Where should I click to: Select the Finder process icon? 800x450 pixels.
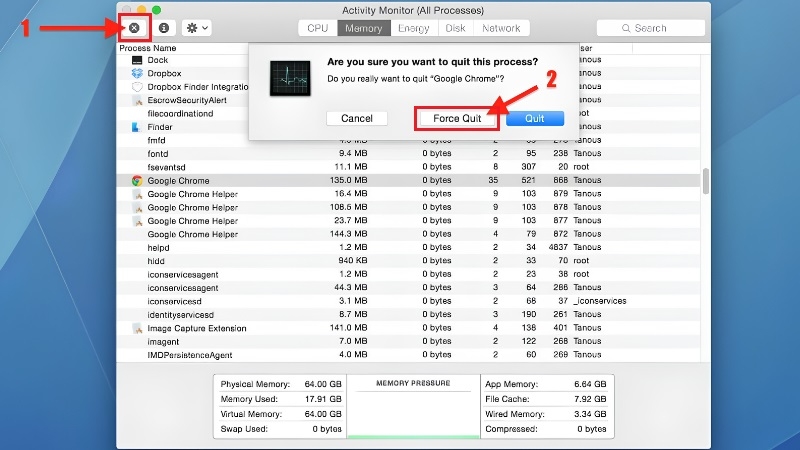pos(137,127)
